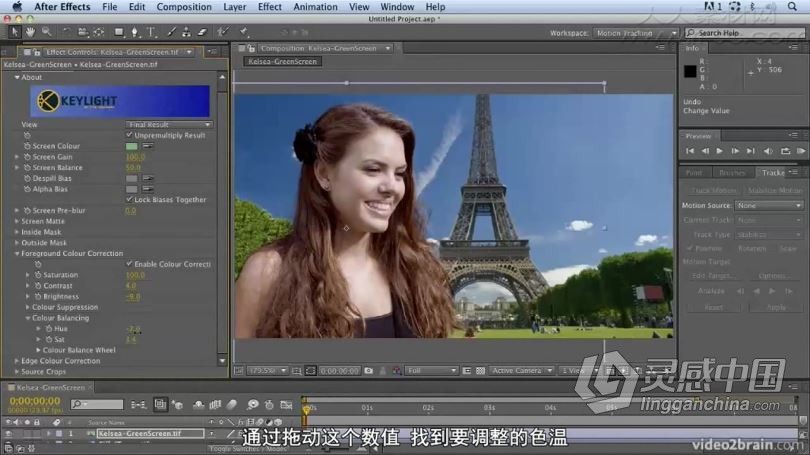Click the Alpha Bias eyedropper icon
Image resolution: width=810 pixels, height=455 pixels.
[148, 189]
